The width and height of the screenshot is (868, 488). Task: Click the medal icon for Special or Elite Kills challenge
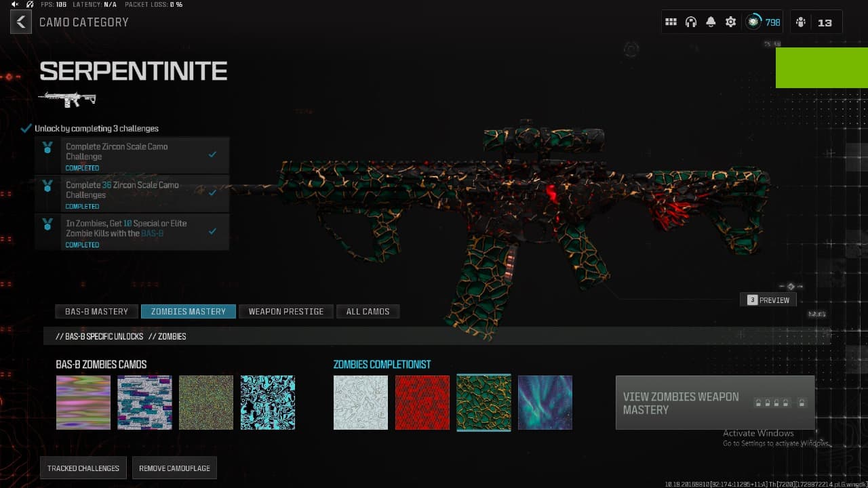click(47, 224)
